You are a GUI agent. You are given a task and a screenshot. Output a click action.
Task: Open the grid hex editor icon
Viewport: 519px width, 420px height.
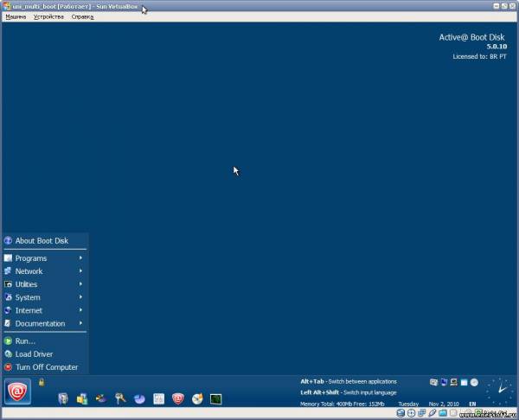159,399
